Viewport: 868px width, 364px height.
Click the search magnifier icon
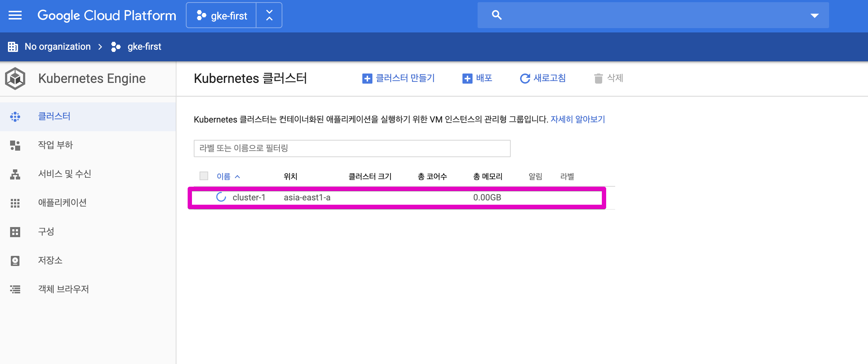(497, 15)
